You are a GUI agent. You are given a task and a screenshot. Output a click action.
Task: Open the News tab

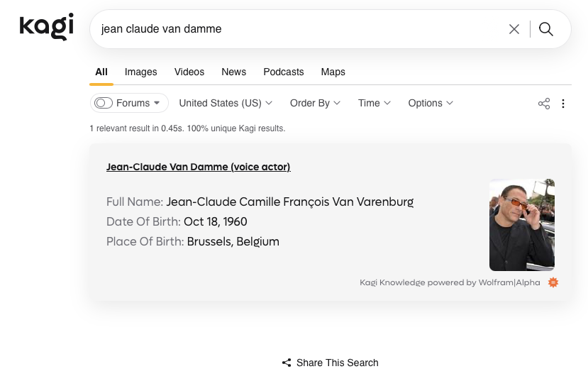[x=233, y=72]
